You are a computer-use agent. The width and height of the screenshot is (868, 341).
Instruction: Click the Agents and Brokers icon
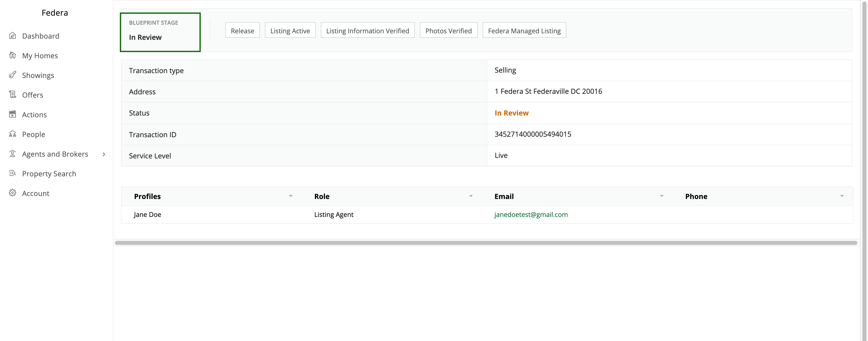coord(12,154)
